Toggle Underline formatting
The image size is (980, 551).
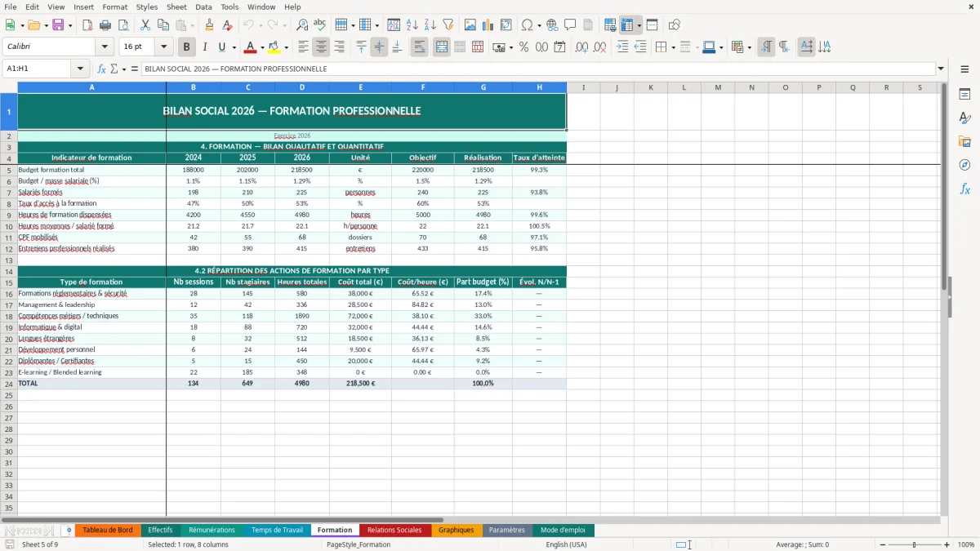click(221, 47)
